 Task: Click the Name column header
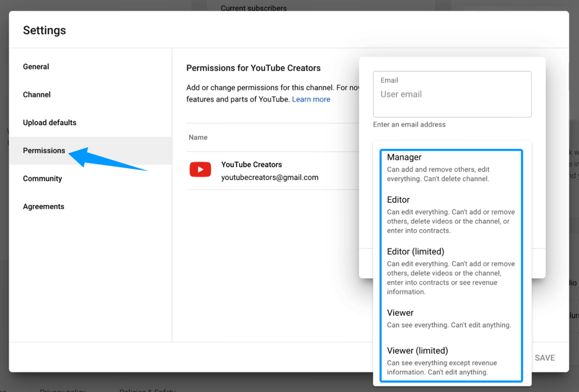[198, 137]
